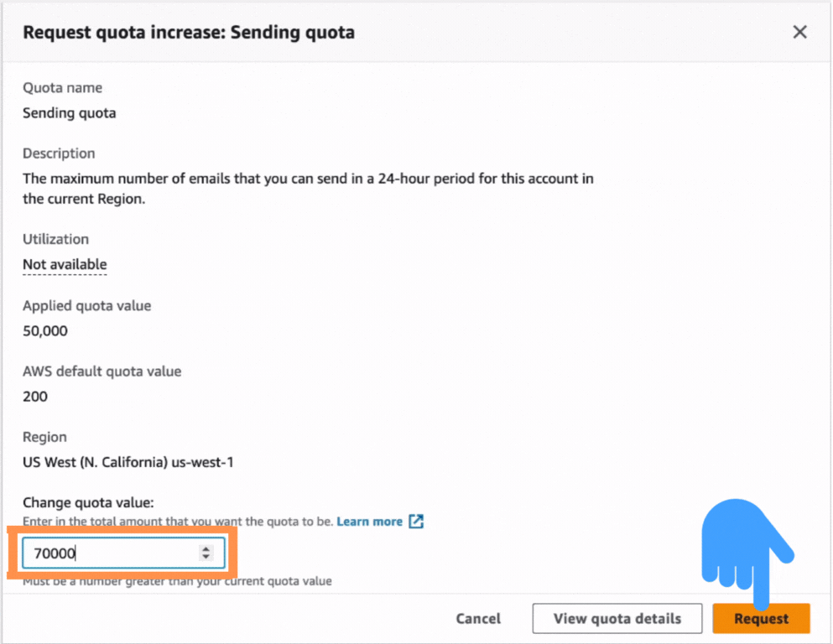Image resolution: width=833 pixels, height=644 pixels.
Task: Click the down arrow to decrease quota value
Action: [206, 557]
